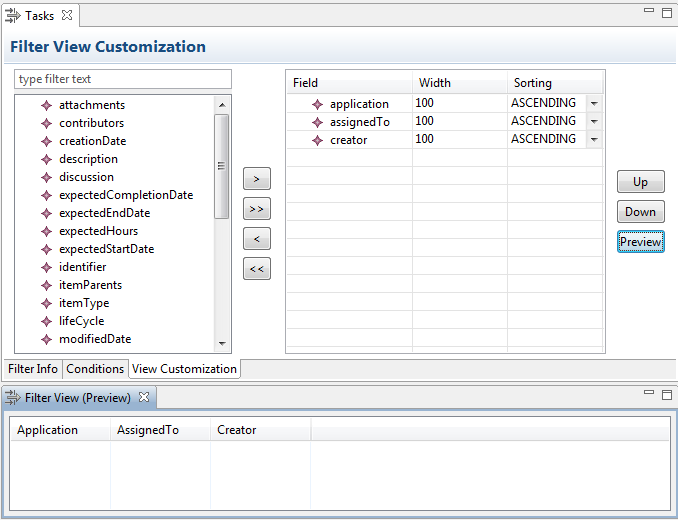Open Sorting dropdown for assignedTo row

tap(594, 121)
